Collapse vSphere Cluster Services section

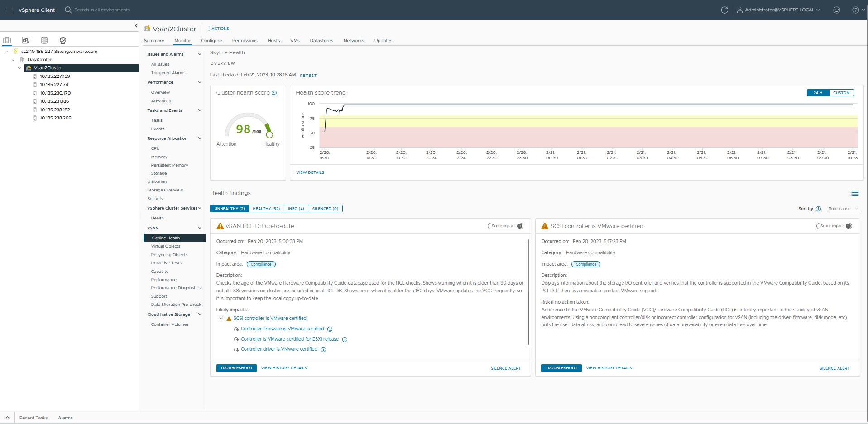tap(200, 208)
